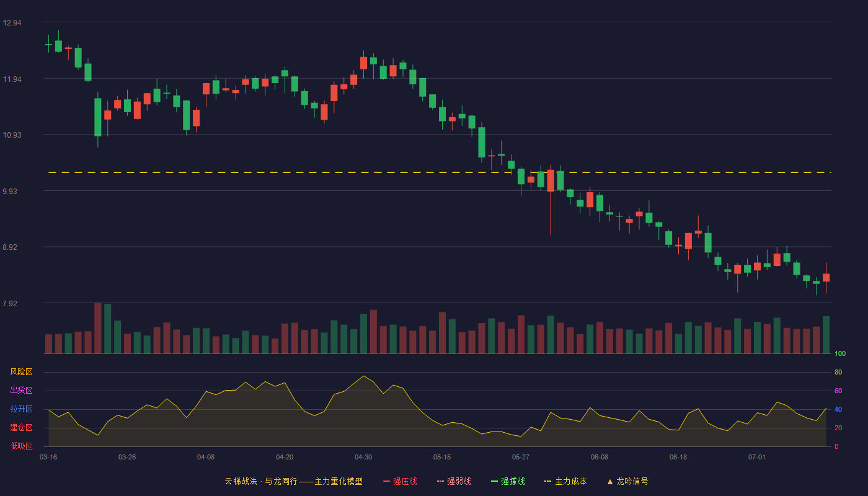The image size is (868, 496).
Task: Click the 龙吟信号 triangle legend icon
Action: tap(610, 481)
